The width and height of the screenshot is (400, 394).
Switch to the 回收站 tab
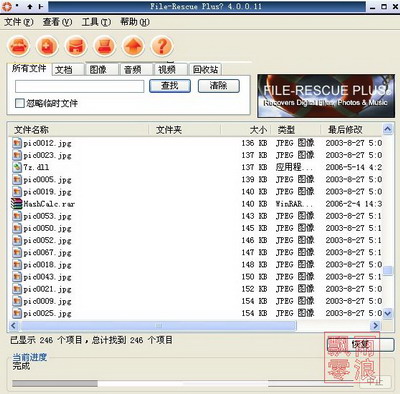click(206, 70)
